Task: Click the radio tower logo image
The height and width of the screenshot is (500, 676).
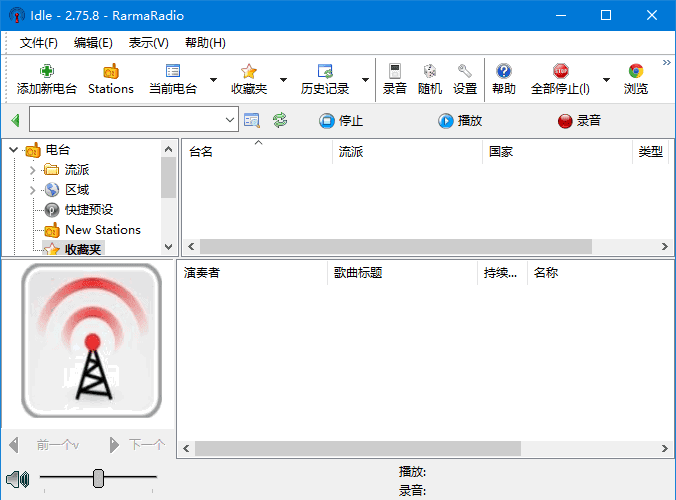Action: (x=91, y=341)
